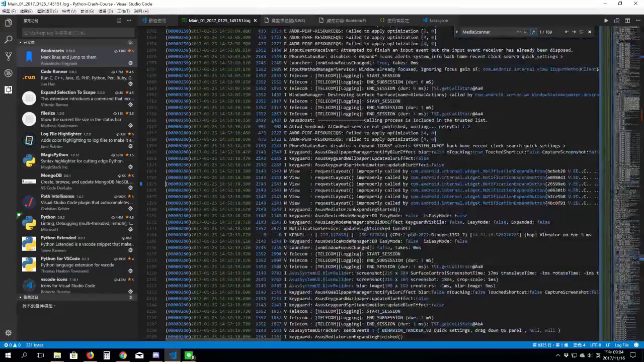Go to previous find match
Screen dimensions: 644x362
point(567,32)
